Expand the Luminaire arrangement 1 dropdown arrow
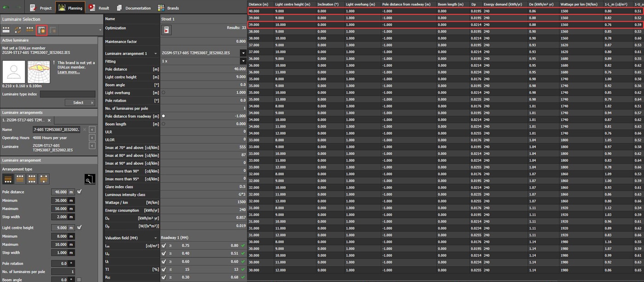This screenshot has width=644, height=282. point(155,53)
